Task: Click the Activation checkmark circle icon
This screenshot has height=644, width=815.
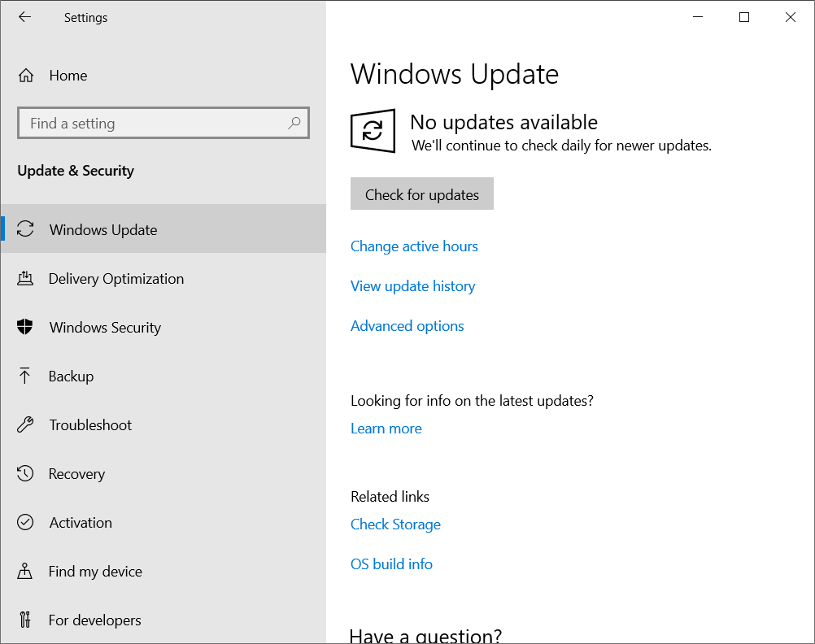Action: (x=25, y=522)
